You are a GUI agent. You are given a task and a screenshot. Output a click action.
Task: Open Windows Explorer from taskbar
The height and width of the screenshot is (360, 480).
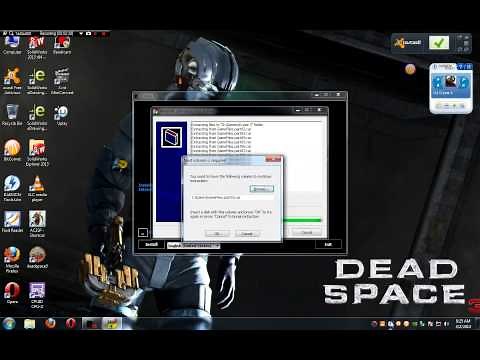coord(29,324)
